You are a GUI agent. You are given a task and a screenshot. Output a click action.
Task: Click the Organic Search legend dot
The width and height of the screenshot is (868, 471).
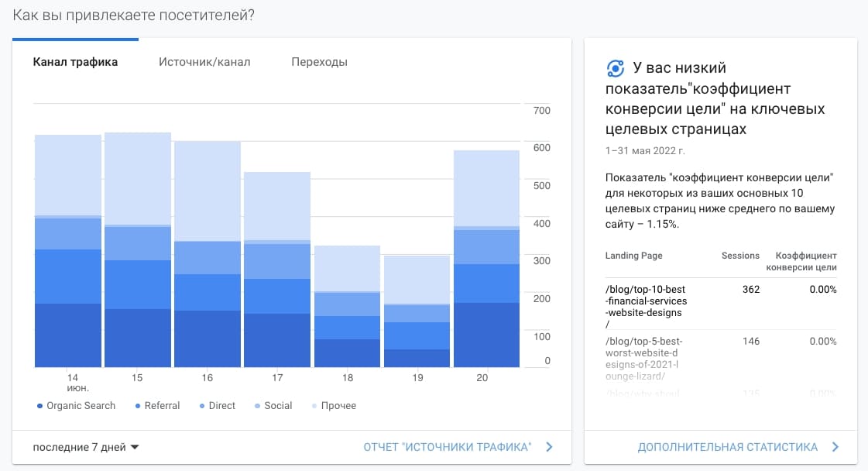(39, 406)
